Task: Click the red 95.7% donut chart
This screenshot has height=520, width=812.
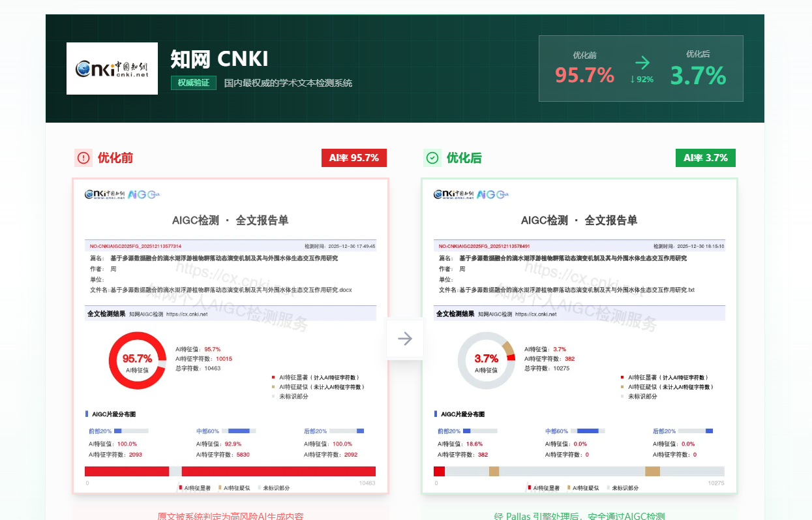Action: coord(137,361)
